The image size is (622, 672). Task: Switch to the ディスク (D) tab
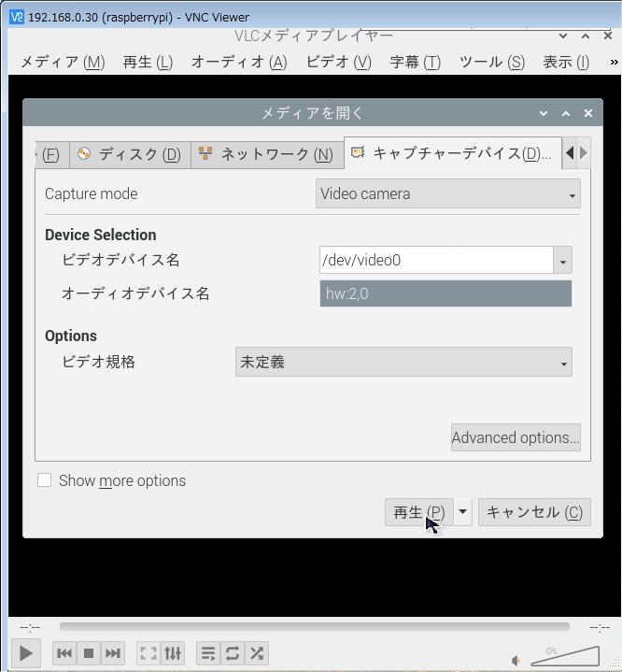pos(130,154)
